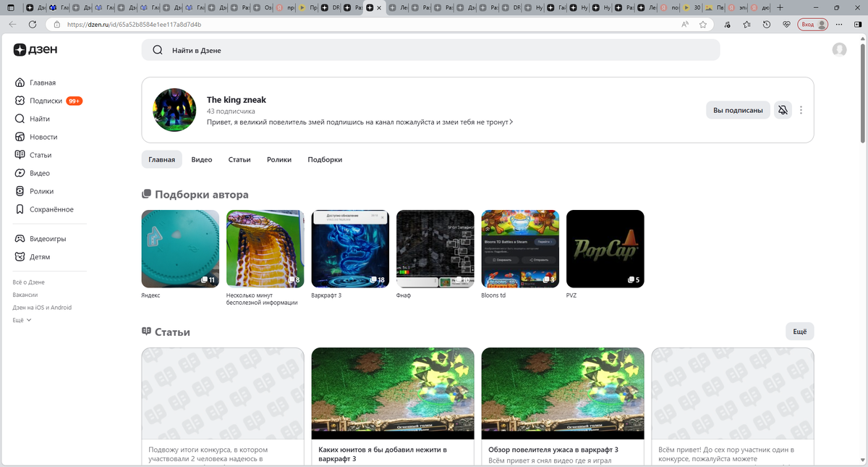Switch to the Видео channel tab

click(202, 159)
